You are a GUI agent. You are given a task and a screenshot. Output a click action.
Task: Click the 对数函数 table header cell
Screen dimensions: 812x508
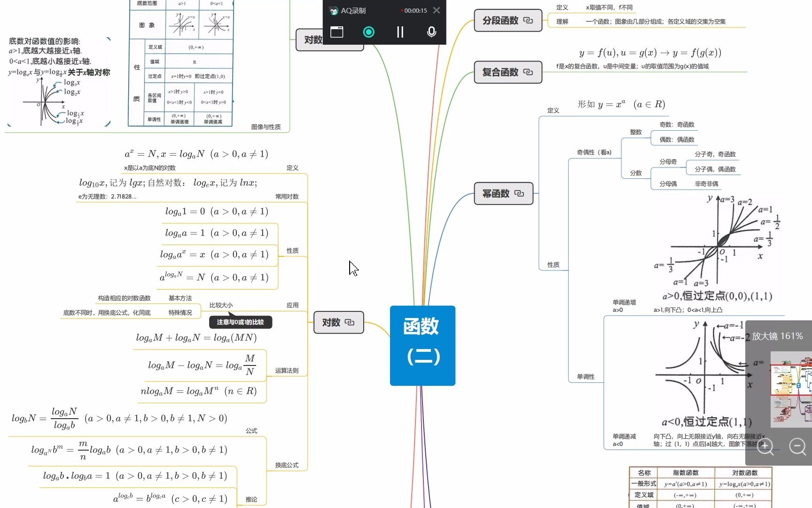(744, 473)
